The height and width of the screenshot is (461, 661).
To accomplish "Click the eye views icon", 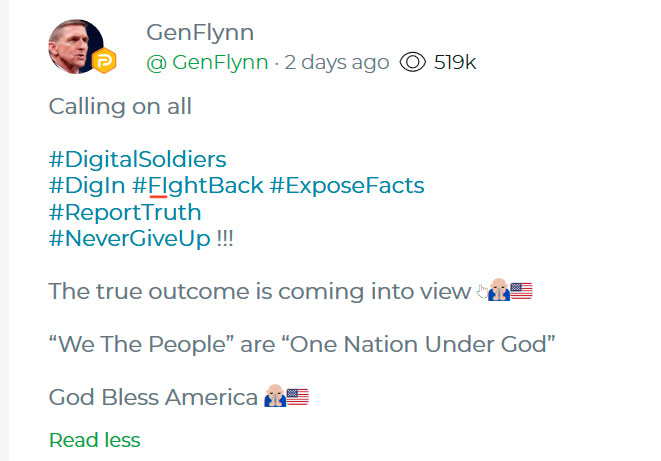I will 412,62.
